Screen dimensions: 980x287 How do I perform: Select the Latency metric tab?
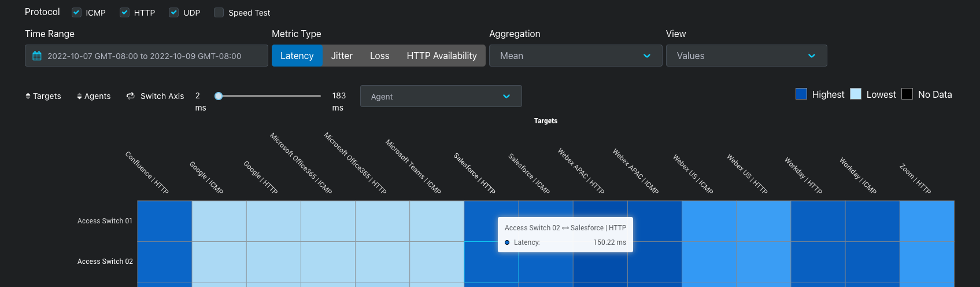click(x=297, y=56)
